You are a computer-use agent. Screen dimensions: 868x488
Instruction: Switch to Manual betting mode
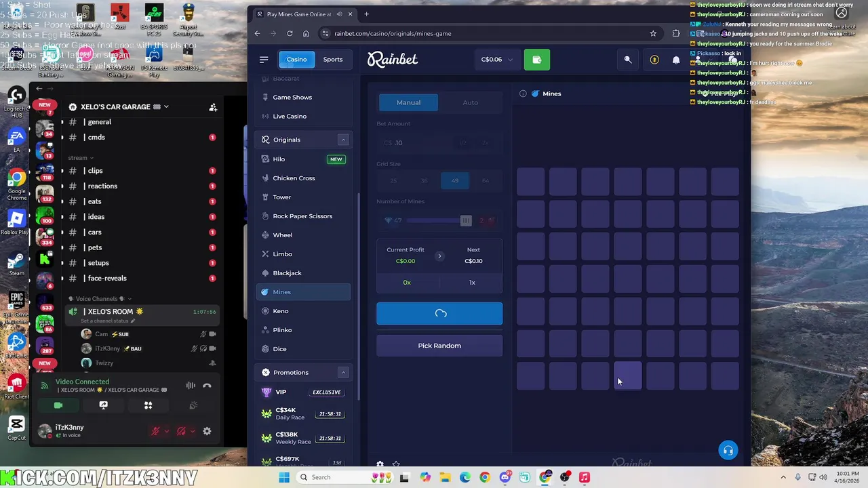[x=408, y=102]
